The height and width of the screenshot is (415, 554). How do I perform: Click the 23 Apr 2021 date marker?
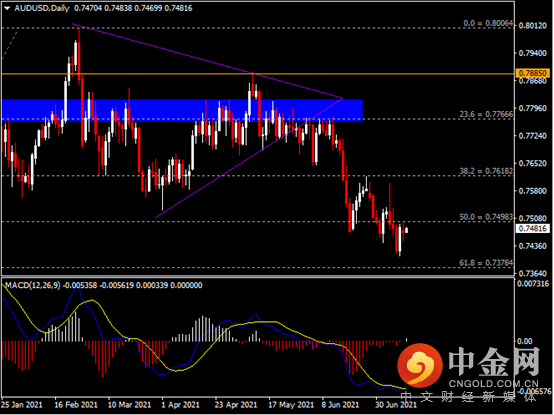[x=236, y=405]
